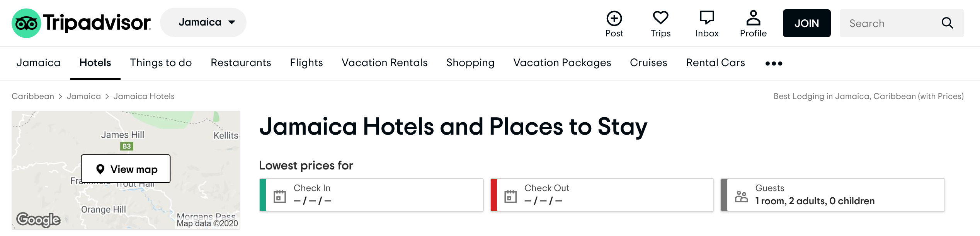Click the Check Out calendar icon
Viewport: 980px width, 236px height.
coord(510,197)
